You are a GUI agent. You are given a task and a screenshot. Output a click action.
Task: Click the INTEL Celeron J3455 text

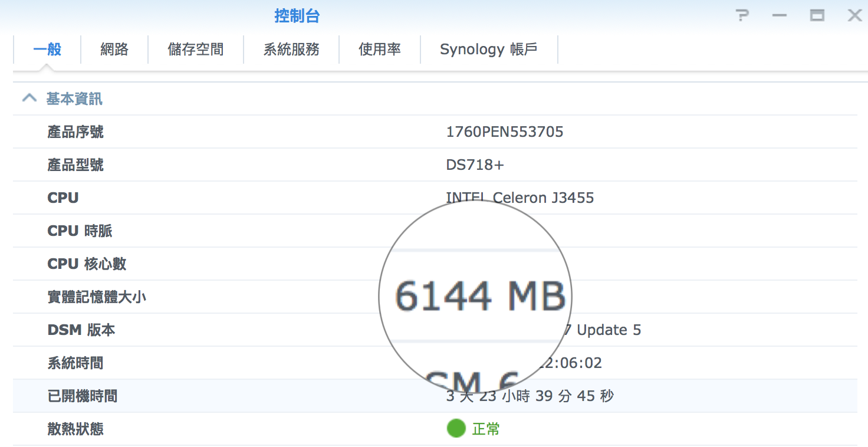pos(520,198)
